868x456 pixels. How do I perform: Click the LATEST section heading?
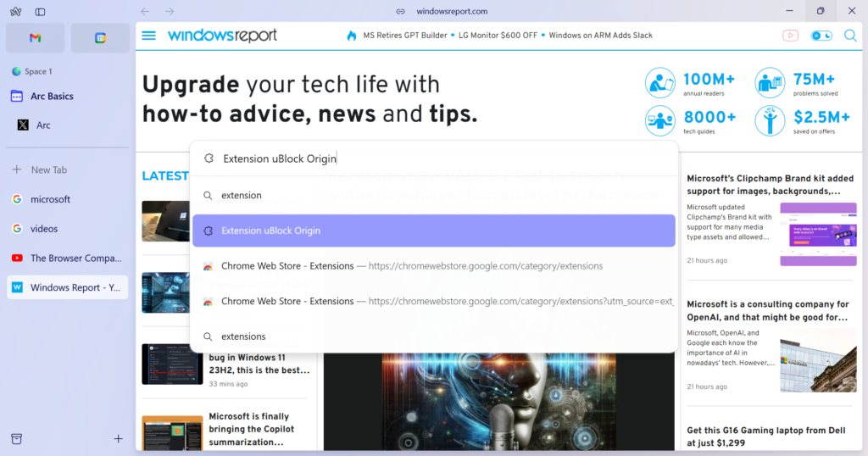(165, 176)
